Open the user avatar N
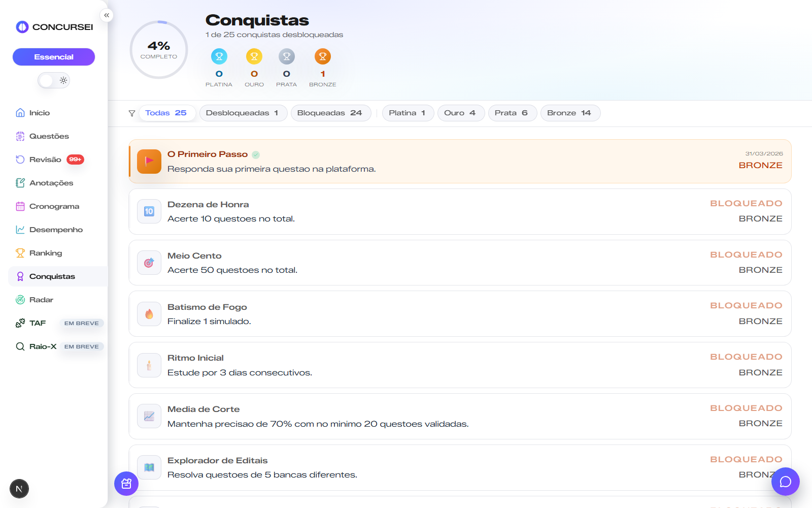This screenshot has height=508, width=812. pyautogui.click(x=19, y=489)
